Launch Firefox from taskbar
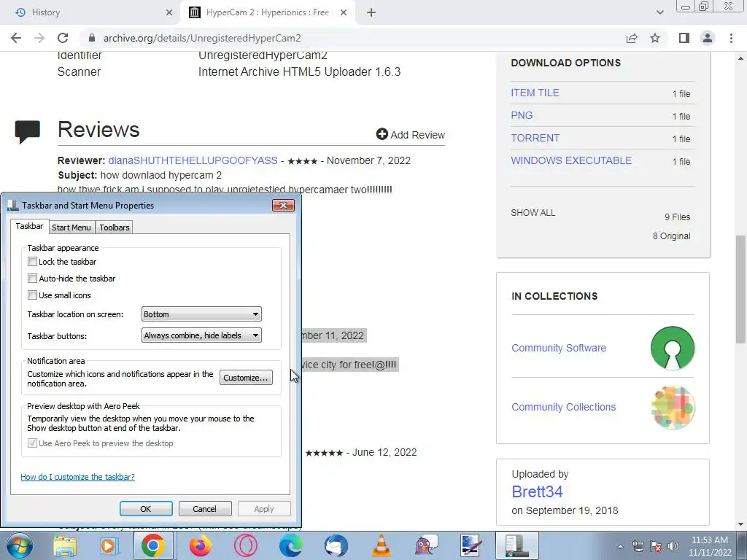Screen dimensions: 747x560 (x=200, y=545)
